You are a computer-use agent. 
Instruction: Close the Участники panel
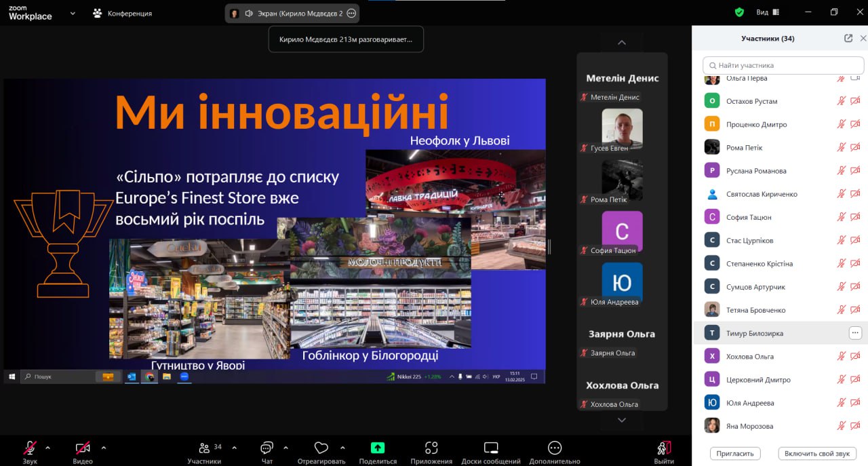pyautogui.click(x=863, y=38)
